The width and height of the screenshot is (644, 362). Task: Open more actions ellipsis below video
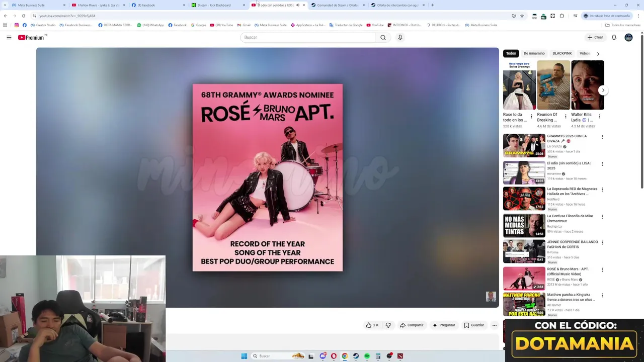(x=494, y=325)
